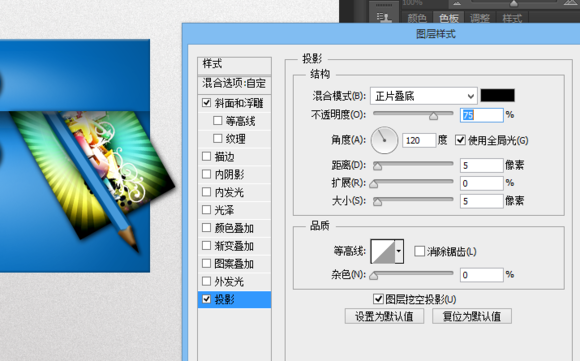Screen dimensions: 580x361
Task: Enable 消除锯齿 anti-alias checkbox
Action: [x=419, y=252]
